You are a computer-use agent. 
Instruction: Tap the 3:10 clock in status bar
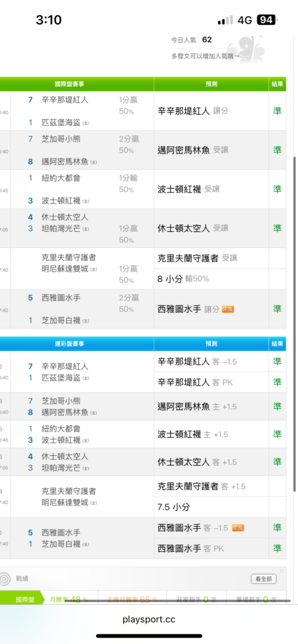pyautogui.click(x=48, y=20)
